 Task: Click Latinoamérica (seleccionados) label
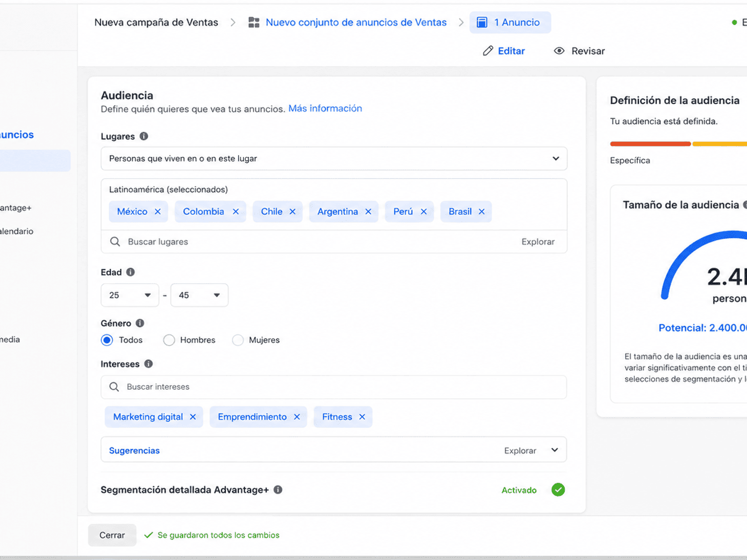tap(168, 189)
